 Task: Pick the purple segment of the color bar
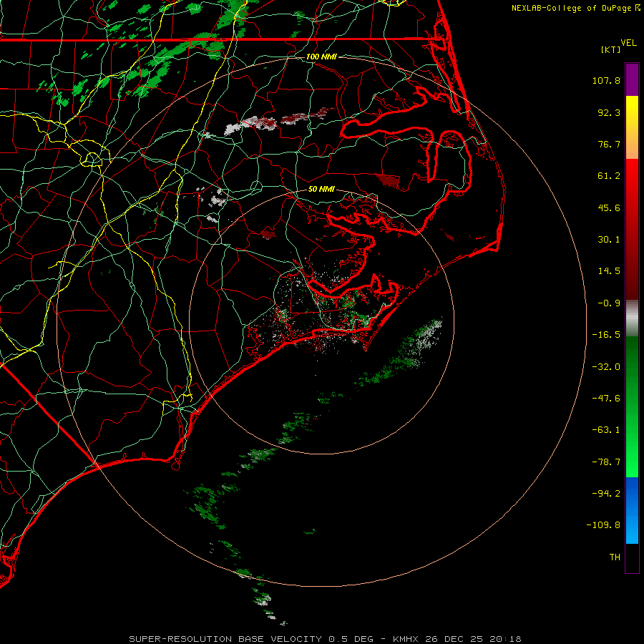point(632,79)
